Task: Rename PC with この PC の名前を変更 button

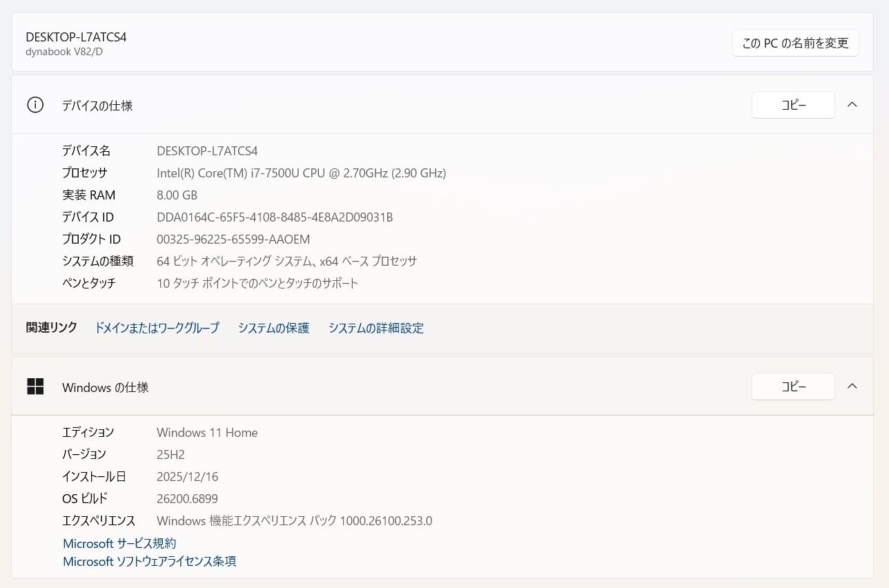Action: [x=795, y=43]
